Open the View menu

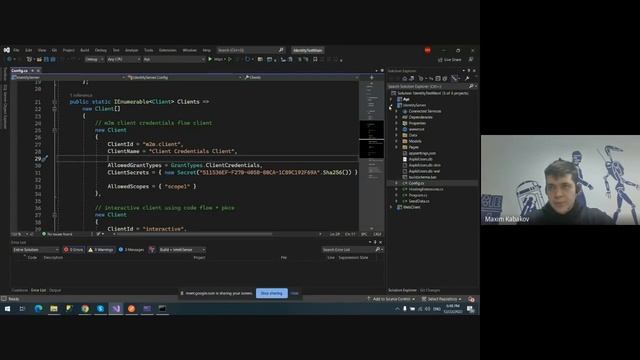coord(42,50)
